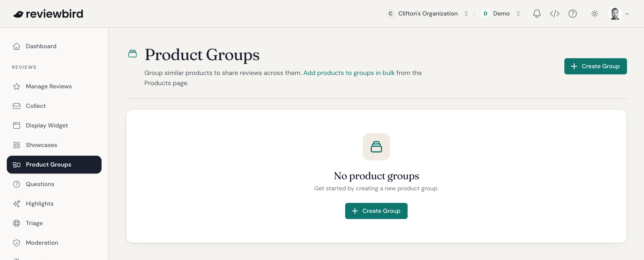The image size is (644, 260).
Task: Open Showcases in sidebar
Action: pyautogui.click(x=54, y=145)
